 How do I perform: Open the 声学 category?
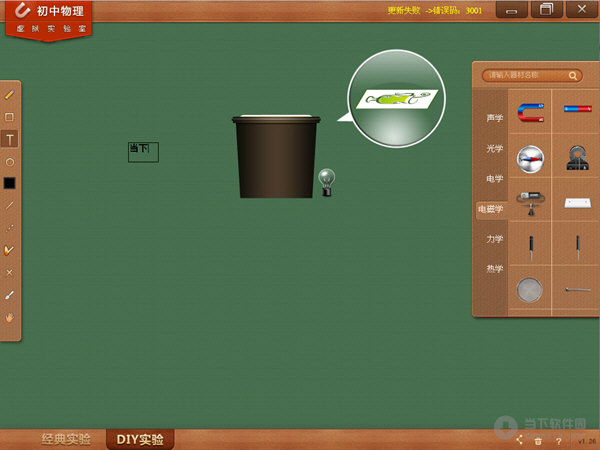coord(494,118)
